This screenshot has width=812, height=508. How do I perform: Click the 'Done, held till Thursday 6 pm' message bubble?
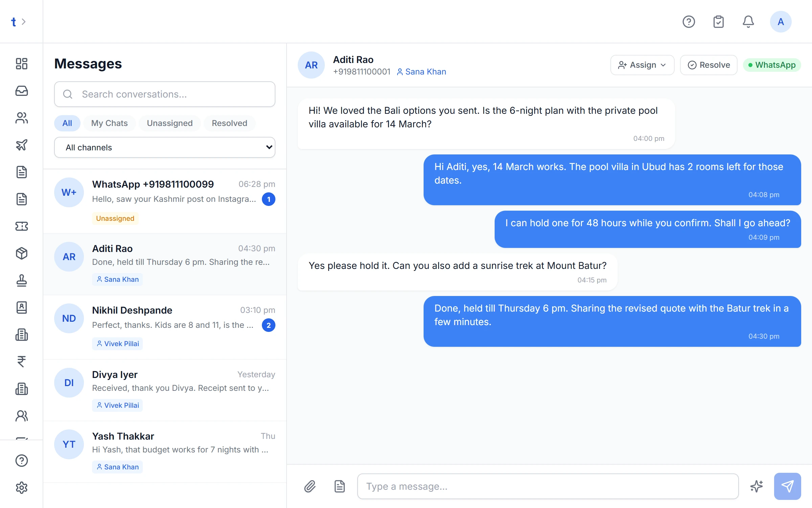pyautogui.click(x=612, y=321)
